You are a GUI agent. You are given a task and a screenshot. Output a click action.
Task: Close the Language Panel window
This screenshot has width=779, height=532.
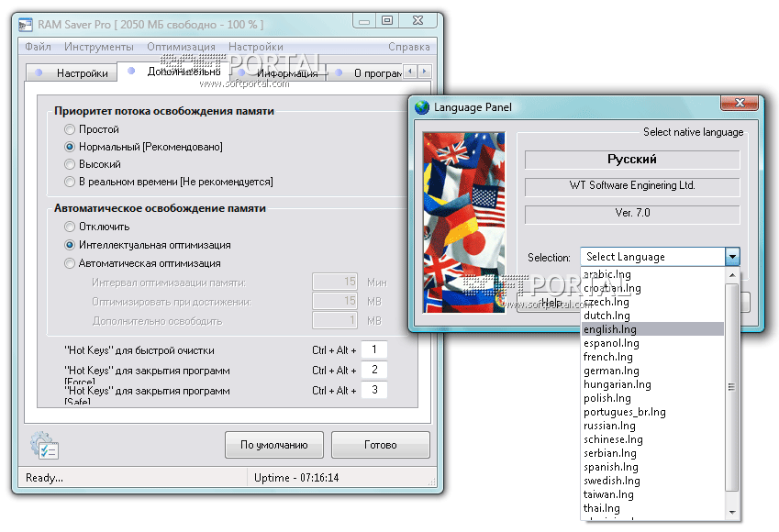[740, 103]
